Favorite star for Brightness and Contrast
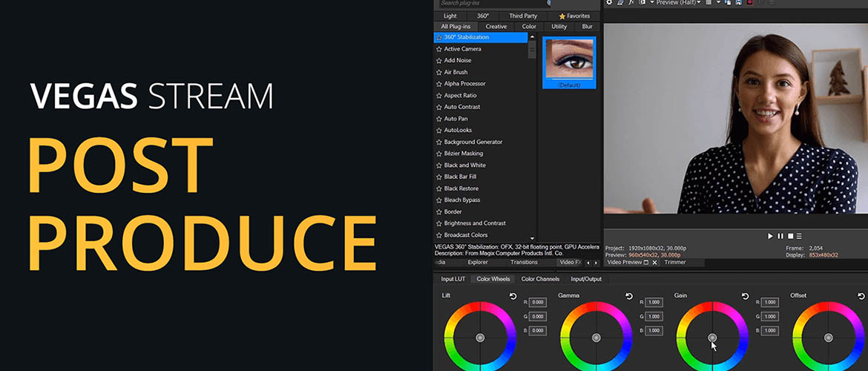868x371 pixels. (439, 223)
